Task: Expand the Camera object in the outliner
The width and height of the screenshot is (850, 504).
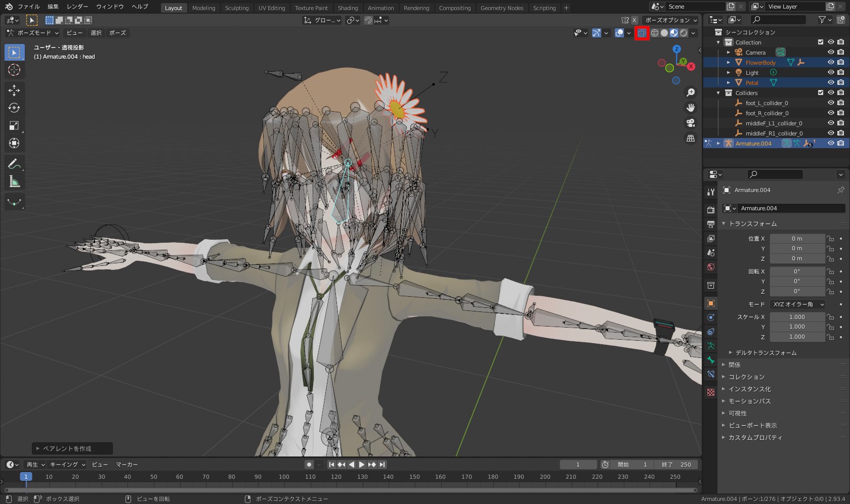Action: click(729, 52)
